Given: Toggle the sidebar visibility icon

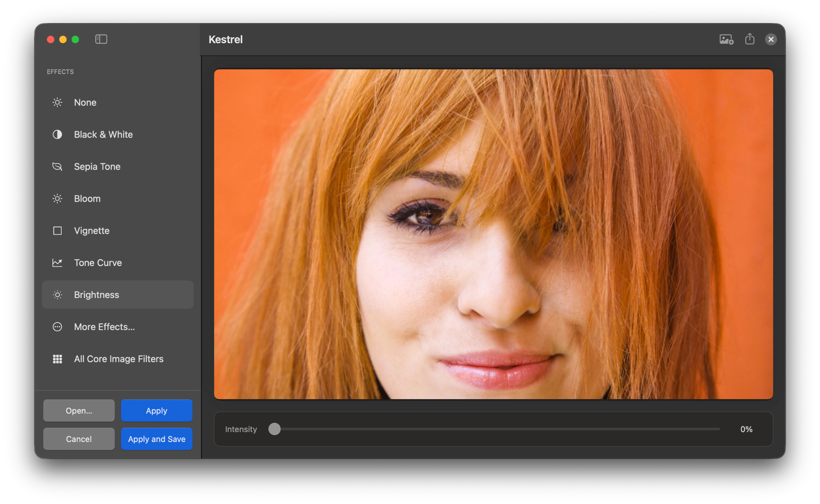Looking at the screenshot, I should click(x=101, y=39).
